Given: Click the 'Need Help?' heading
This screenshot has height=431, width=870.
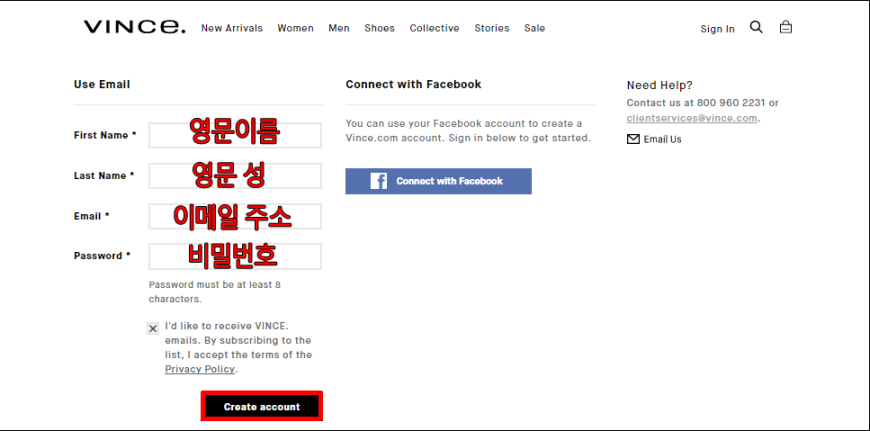Looking at the screenshot, I should point(660,85).
